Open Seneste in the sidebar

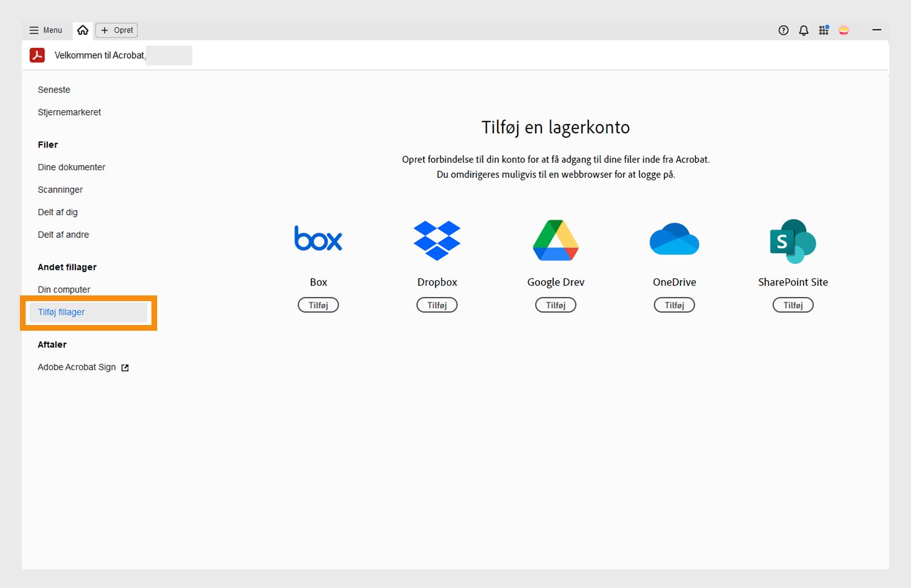[54, 89]
